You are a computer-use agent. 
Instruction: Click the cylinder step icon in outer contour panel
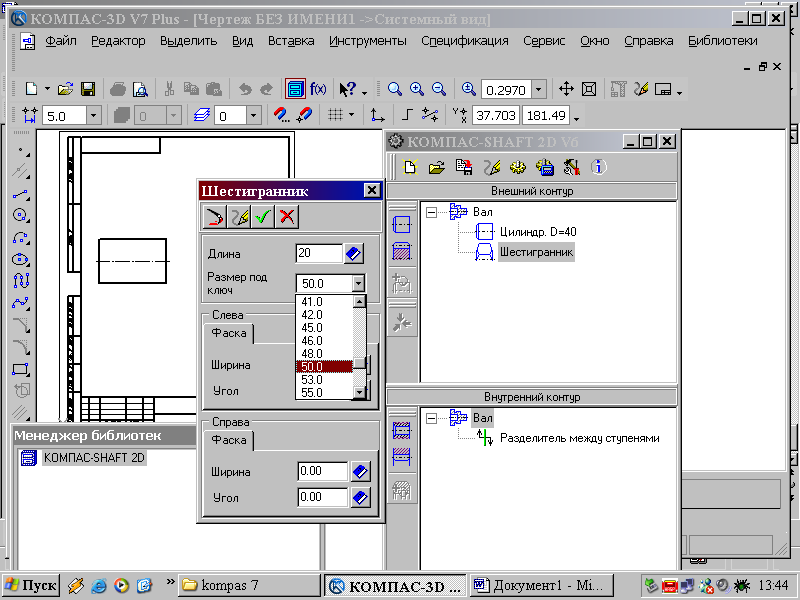402,224
